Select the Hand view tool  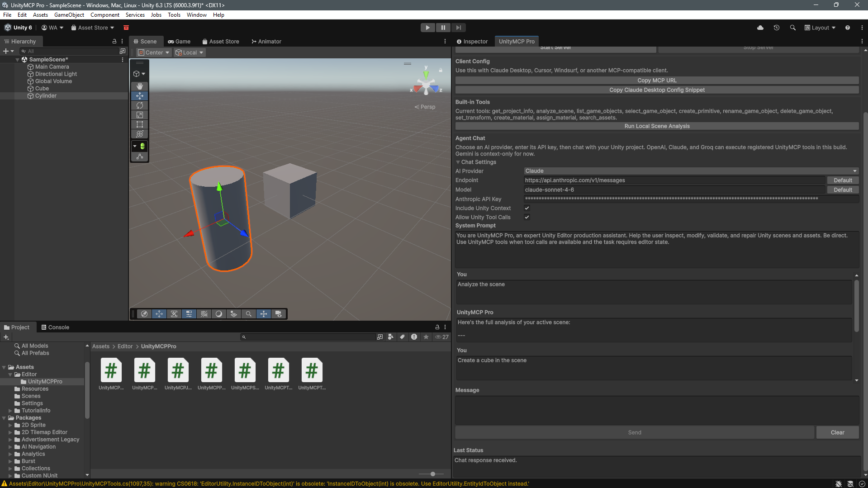click(x=140, y=86)
